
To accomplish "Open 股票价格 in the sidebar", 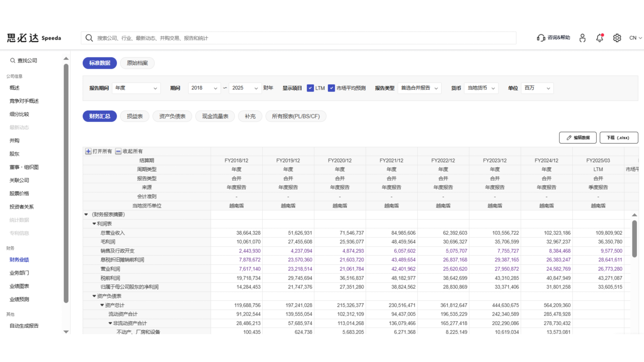I will [19, 194].
